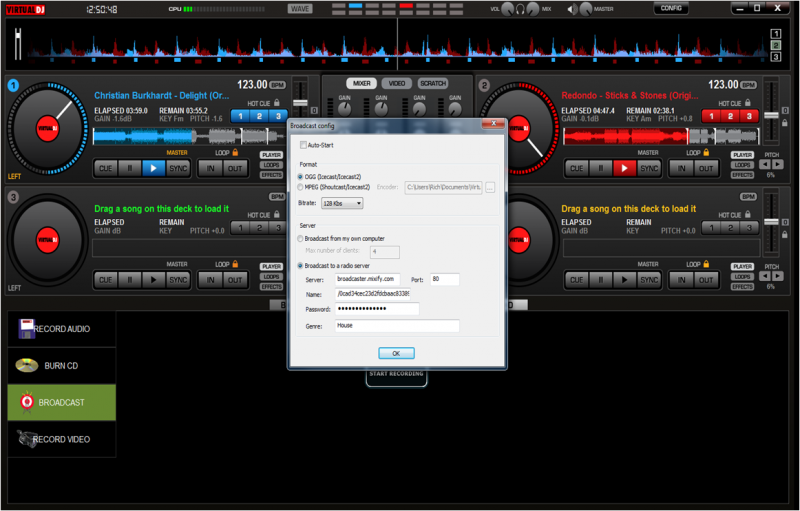
Task: Choose Broadcast from my own computer
Action: 302,239
